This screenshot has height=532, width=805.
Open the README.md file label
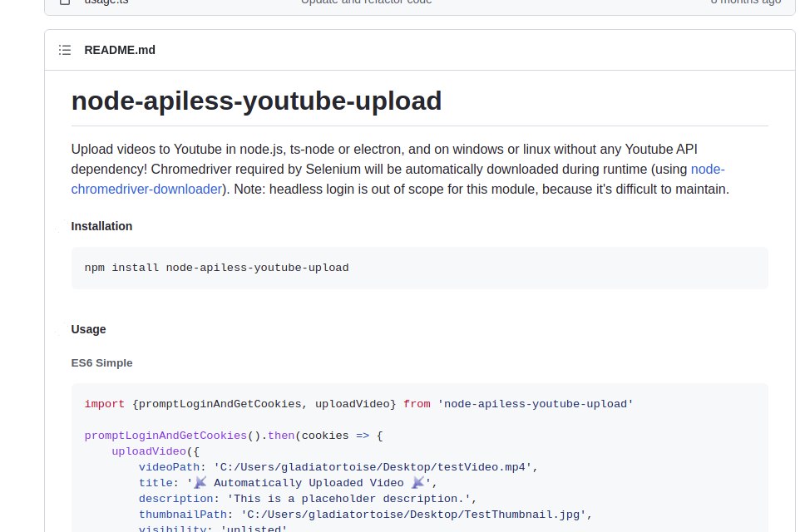coord(120,50)
